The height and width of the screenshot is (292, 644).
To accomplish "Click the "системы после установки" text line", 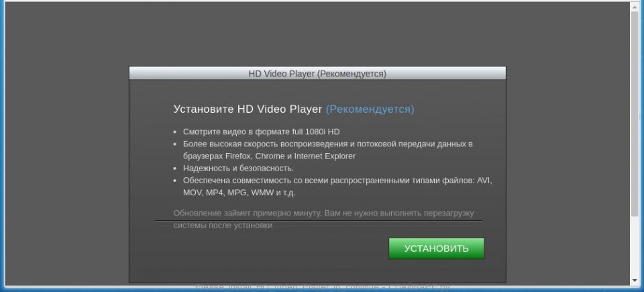I will tap(223, 226).
